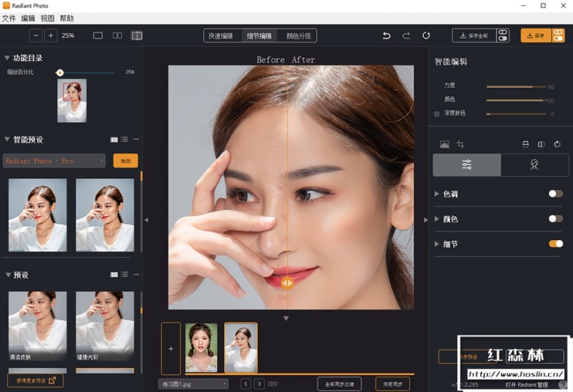Click the zoom in plus icon
Screen dimensions: 573x392
pos(51,36)
